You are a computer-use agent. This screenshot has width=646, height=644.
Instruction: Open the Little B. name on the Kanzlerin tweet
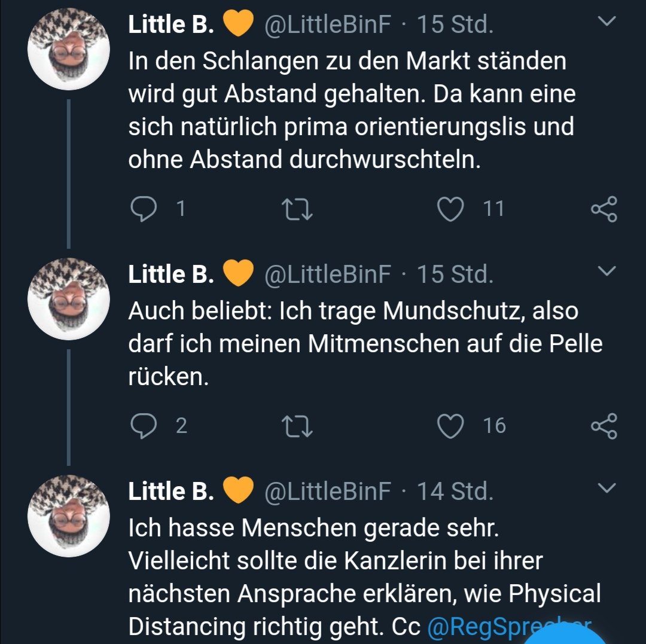(171, 492)
